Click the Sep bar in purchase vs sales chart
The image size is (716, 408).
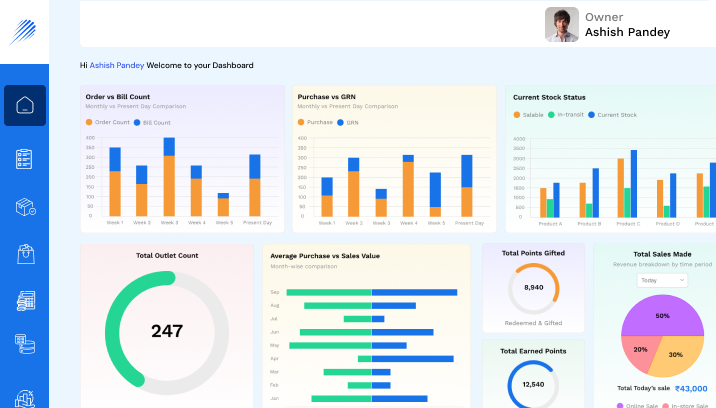click(372, 292)
